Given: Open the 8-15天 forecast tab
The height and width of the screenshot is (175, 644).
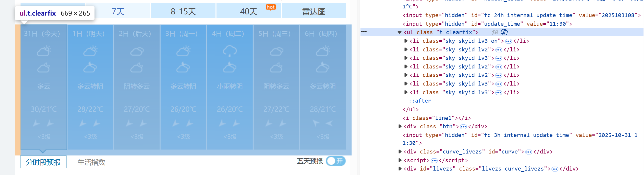Looking at the screenshot, I should [183, 11].
